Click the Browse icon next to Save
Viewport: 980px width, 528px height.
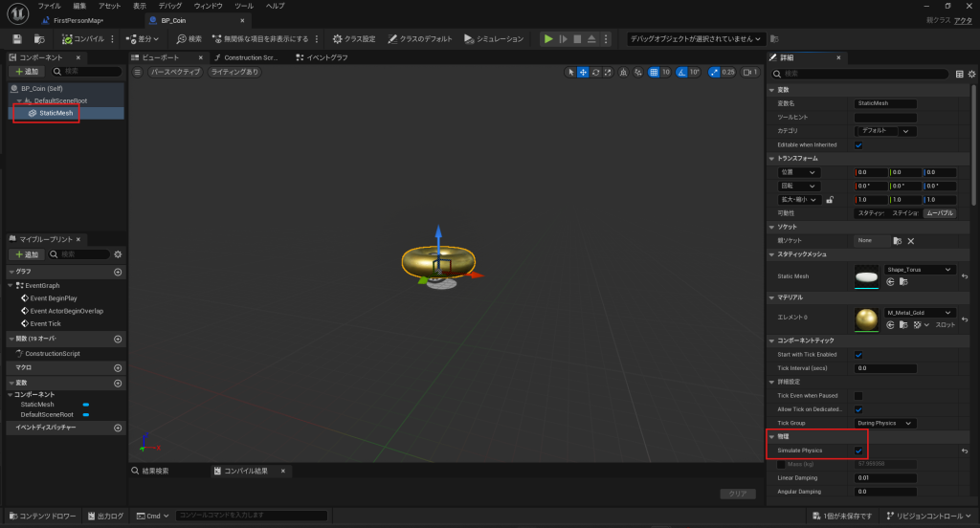(39, 39)
